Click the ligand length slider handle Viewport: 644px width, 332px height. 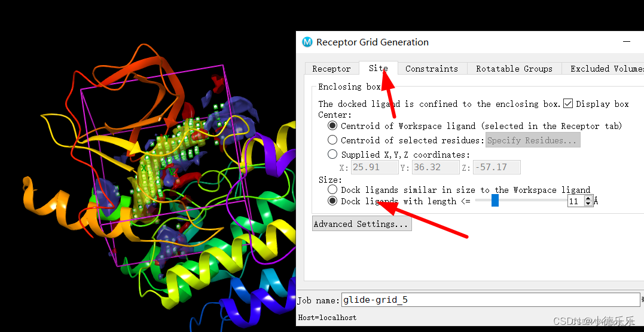[x=495, y=201]
